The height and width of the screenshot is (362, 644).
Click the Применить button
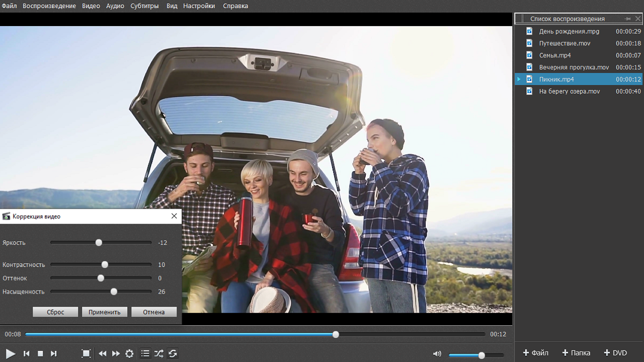click(x=105, y=312)
